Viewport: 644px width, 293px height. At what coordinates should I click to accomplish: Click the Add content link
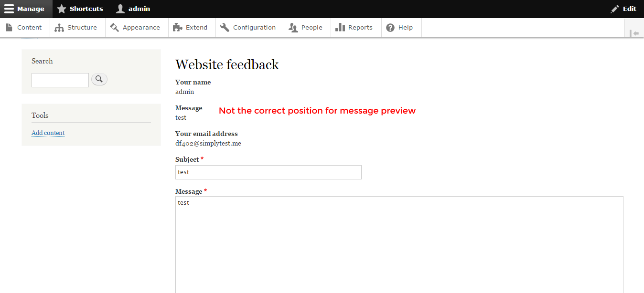48,133
